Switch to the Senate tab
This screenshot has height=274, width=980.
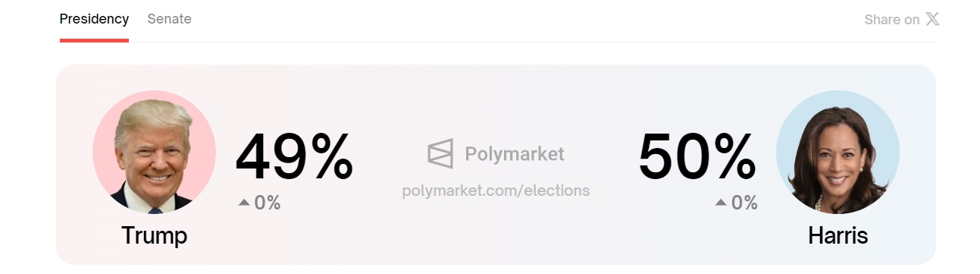point(169,19)
